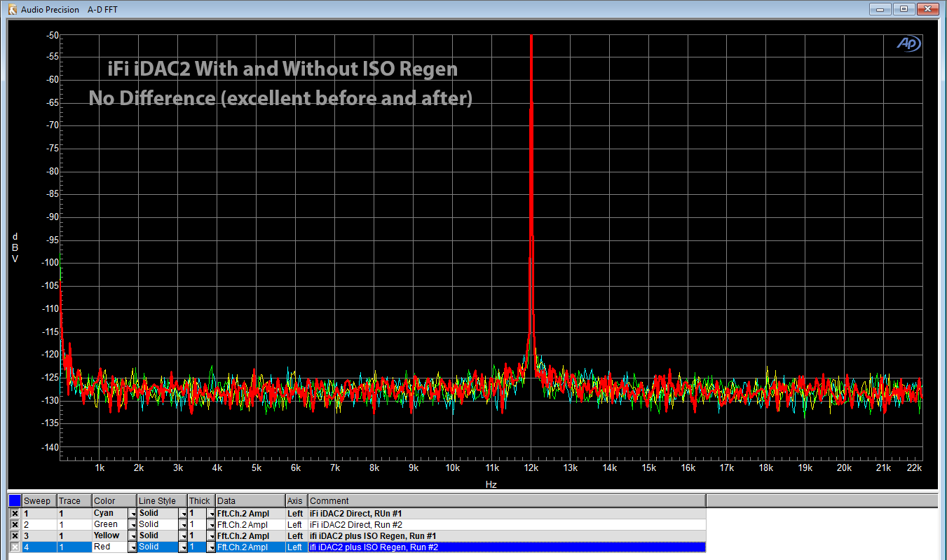Click the Axis column header
The image size is (947, 560).
[x=297, y=501]
